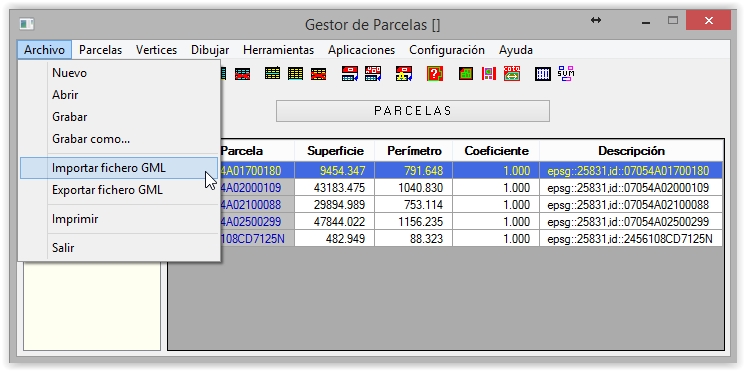Click the black and white grid columns icon

pos(543,74)
